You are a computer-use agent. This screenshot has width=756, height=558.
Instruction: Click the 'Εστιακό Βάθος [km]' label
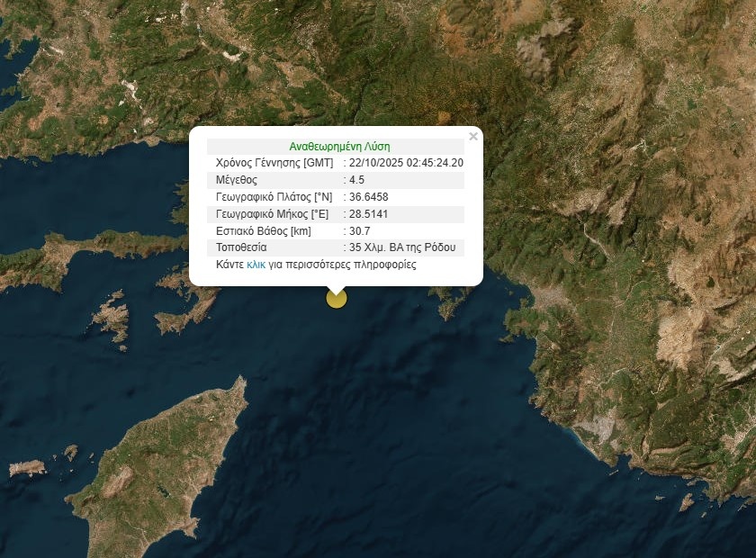tap(265, 231)
